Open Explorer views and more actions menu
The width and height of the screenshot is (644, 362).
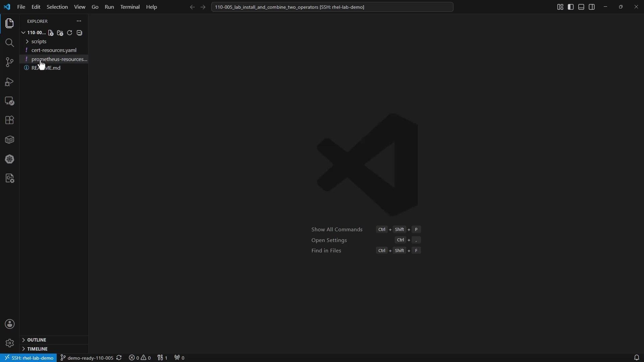(79, 21)
